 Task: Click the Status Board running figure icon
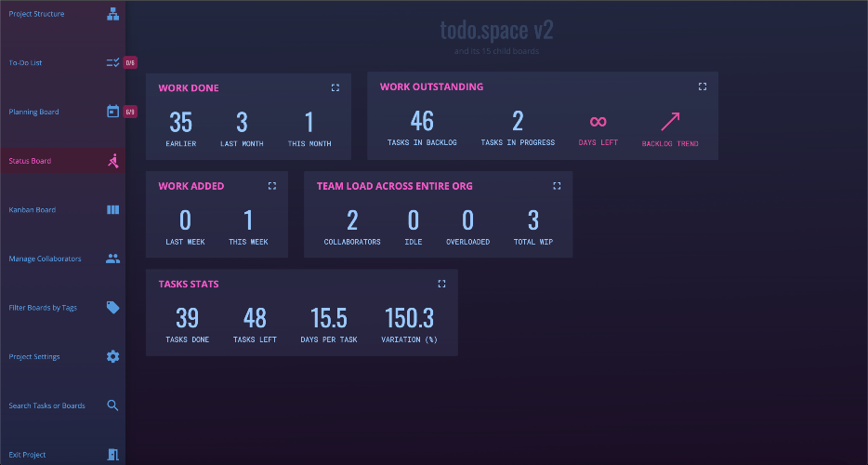(113, 161)
